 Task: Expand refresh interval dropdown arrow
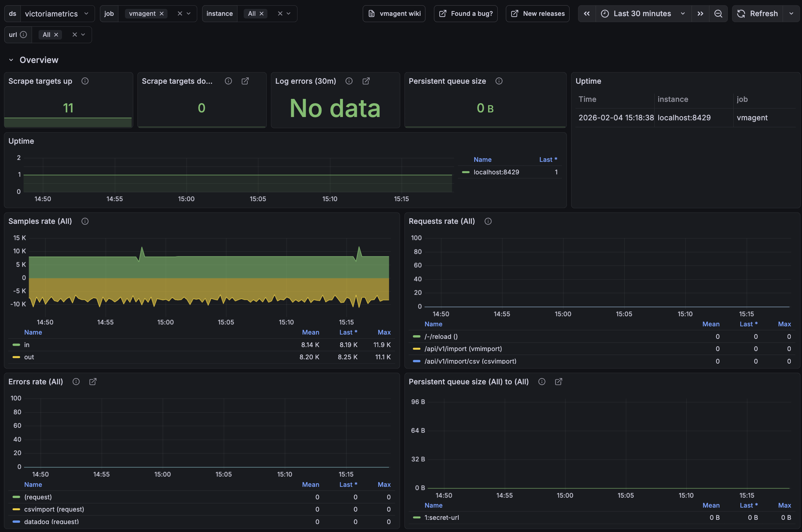(x=791, y=14)
